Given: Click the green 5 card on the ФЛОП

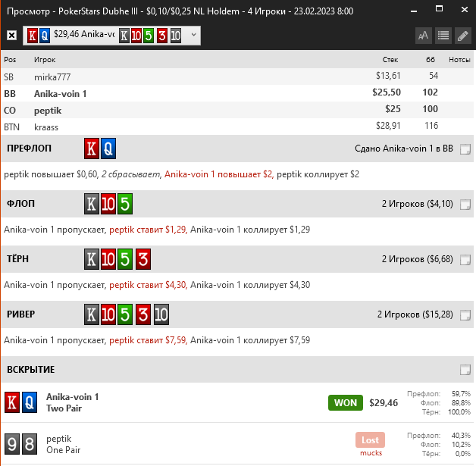Looking at the screenshot, I should [x=125, y=204].
